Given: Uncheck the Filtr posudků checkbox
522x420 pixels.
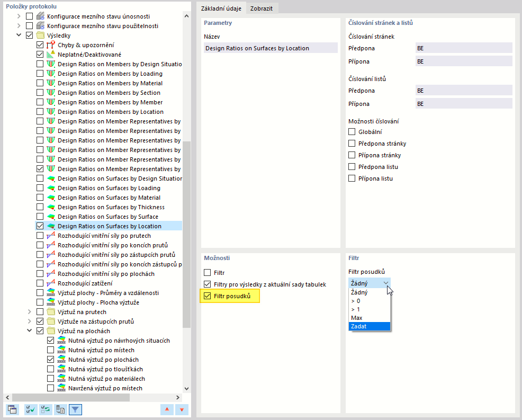Looking at the screenshot, I should (208, 296).
